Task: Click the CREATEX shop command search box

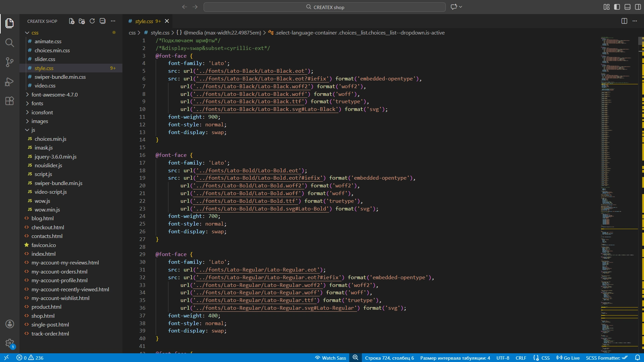Action: pos(324,7)
